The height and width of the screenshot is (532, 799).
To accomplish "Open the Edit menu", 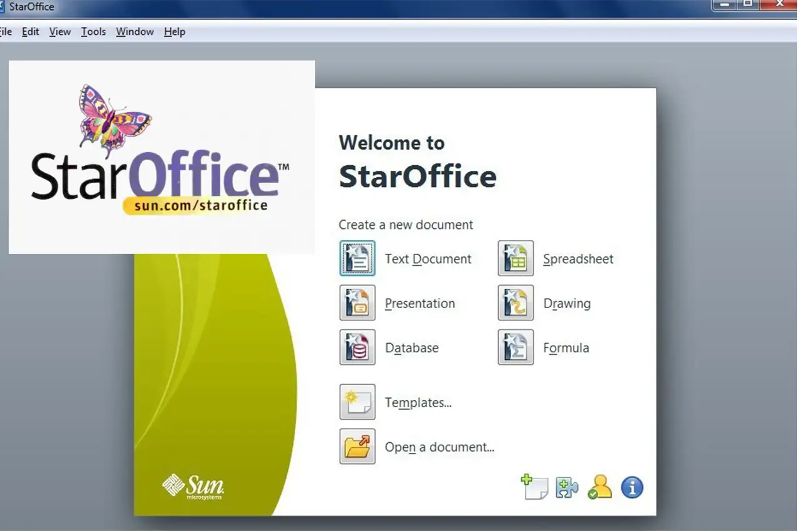I will click(x=31, y=32).
